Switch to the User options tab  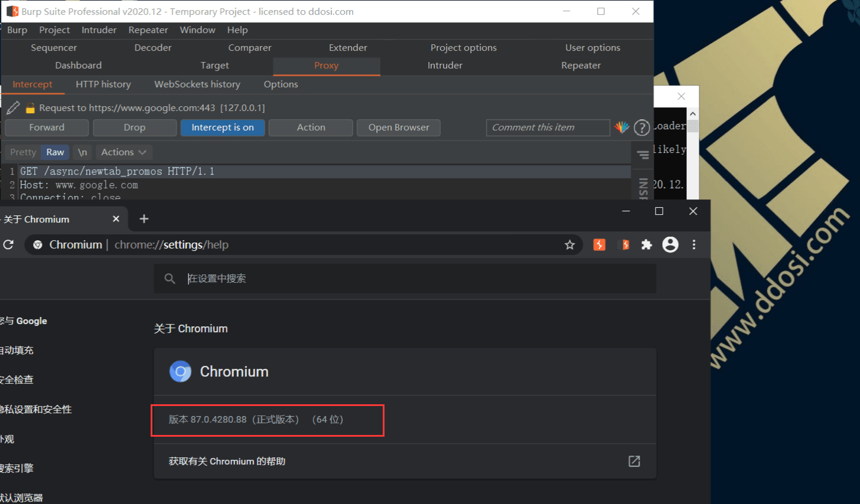[x=592, y=48]
